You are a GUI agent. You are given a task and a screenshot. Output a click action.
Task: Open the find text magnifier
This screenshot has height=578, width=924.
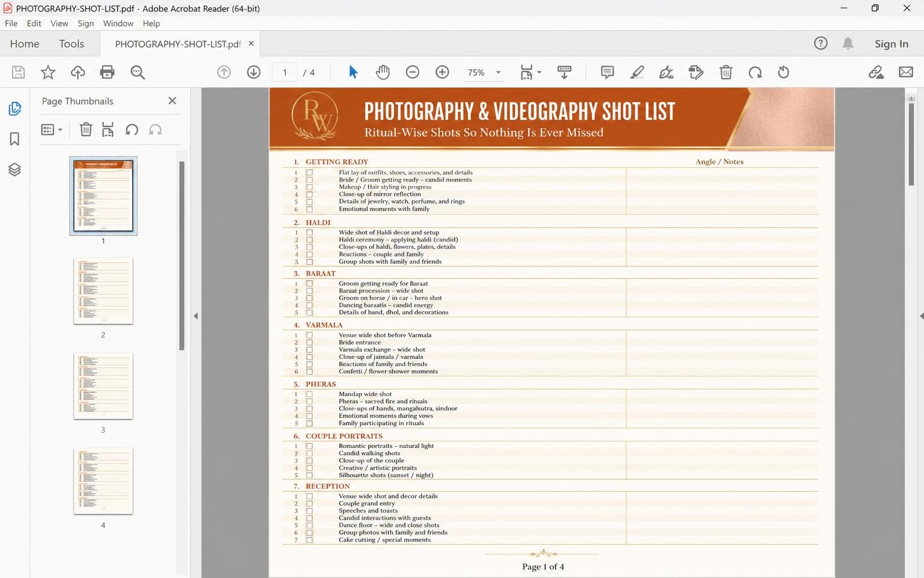(138, 72)
